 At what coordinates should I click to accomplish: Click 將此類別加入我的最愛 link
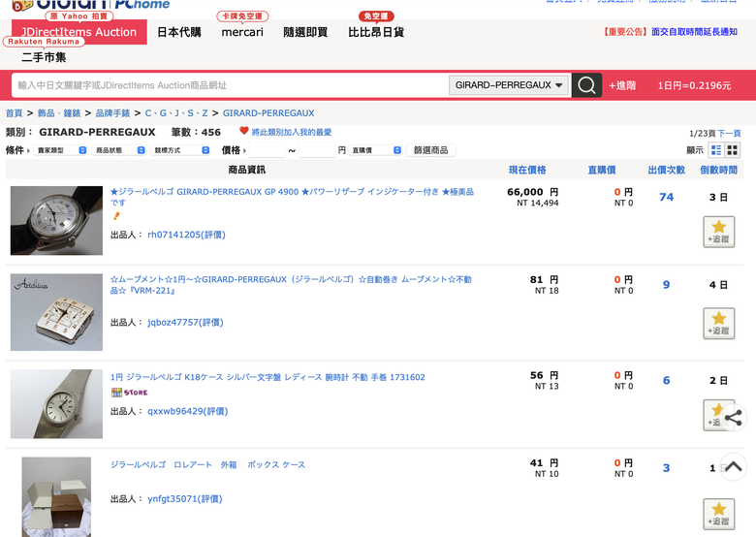(291, 132)
